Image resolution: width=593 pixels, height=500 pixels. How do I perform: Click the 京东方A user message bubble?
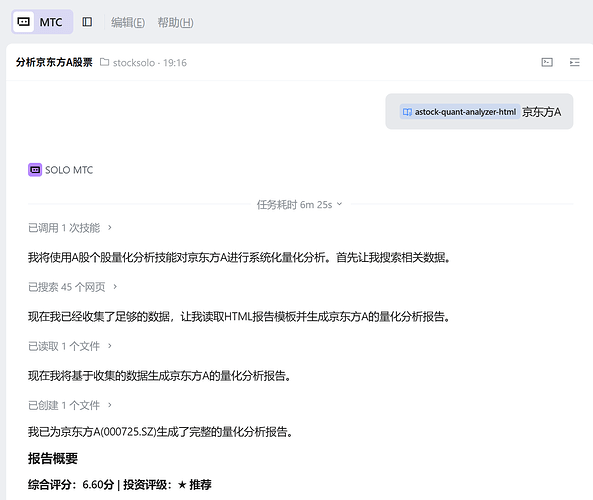(x=479, y=112)
